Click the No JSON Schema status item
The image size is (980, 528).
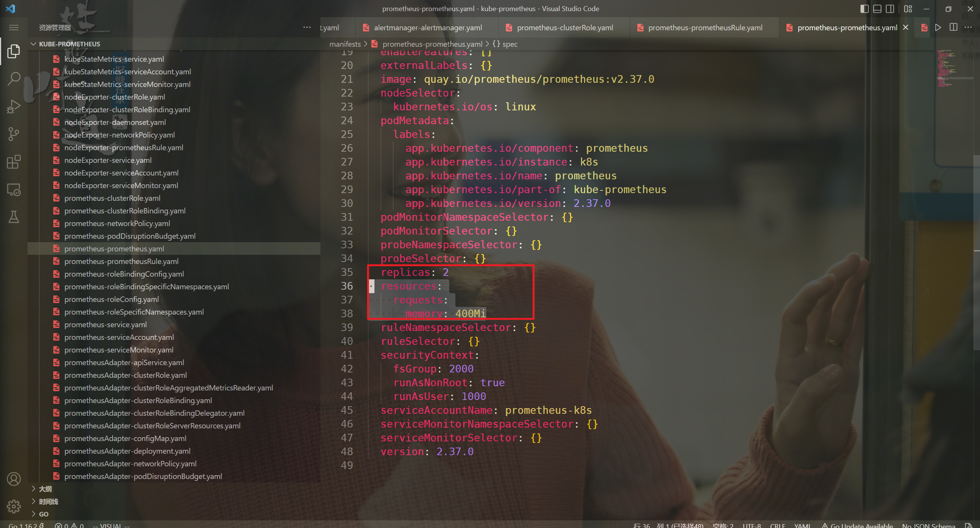[x=929, y=525]
